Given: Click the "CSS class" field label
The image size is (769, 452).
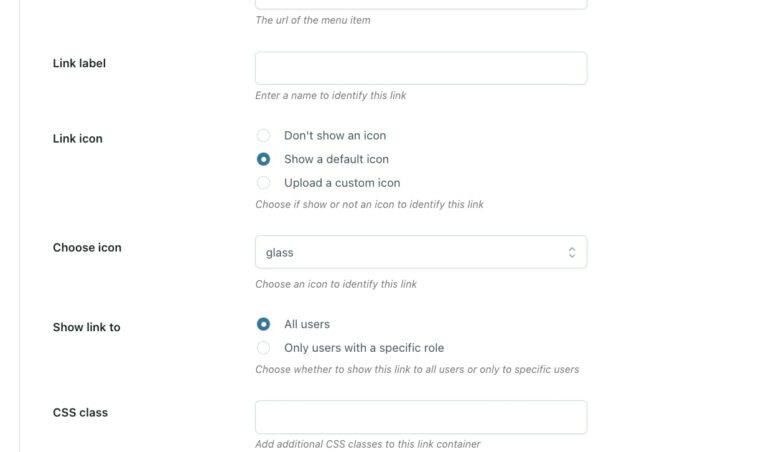Looking at the screenshot, I should pos(80,412).
